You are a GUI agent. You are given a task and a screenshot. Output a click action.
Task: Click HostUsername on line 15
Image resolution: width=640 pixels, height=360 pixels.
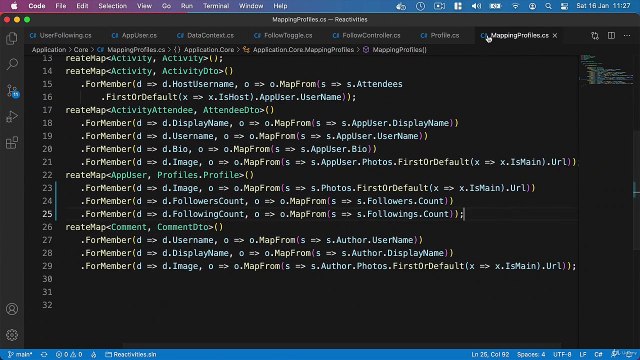(203, 84)
